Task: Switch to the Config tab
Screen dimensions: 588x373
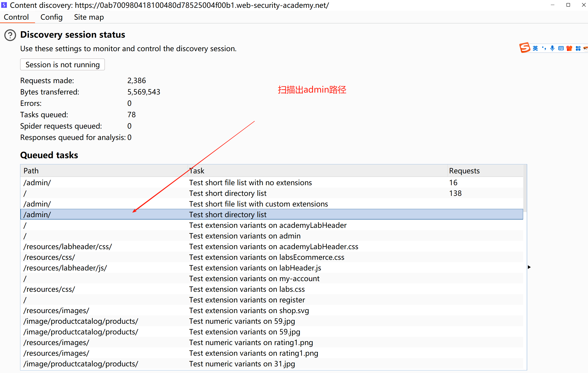Action: pos(51,17)
